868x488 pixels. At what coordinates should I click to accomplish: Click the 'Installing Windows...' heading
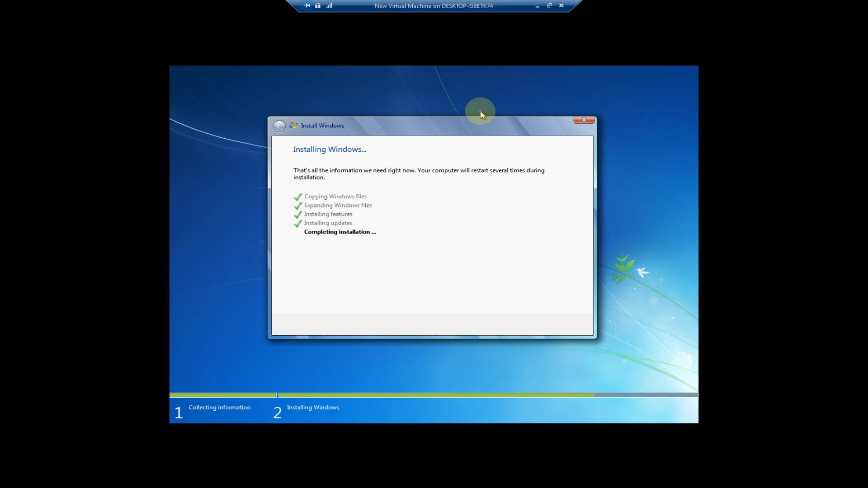coord(330,149)
